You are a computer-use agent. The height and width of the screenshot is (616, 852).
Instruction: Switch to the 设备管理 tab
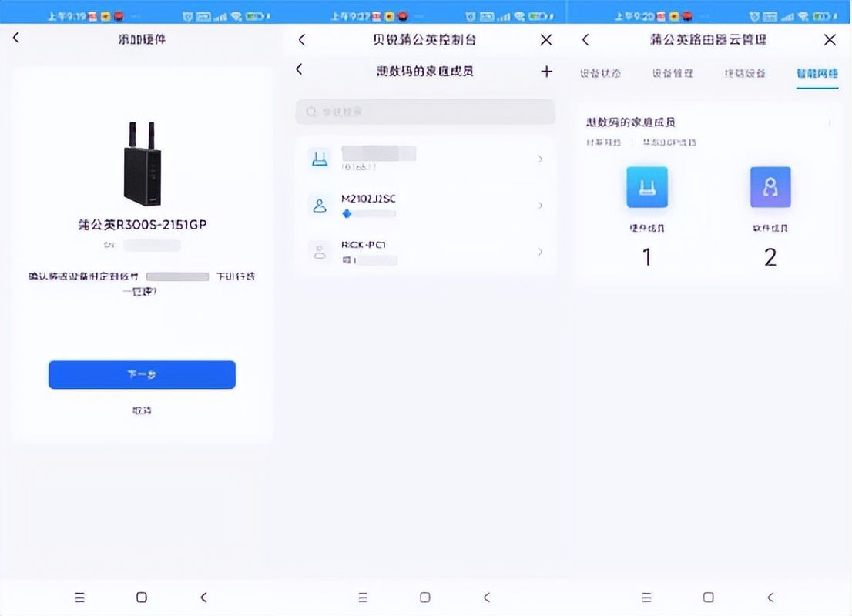673,73
